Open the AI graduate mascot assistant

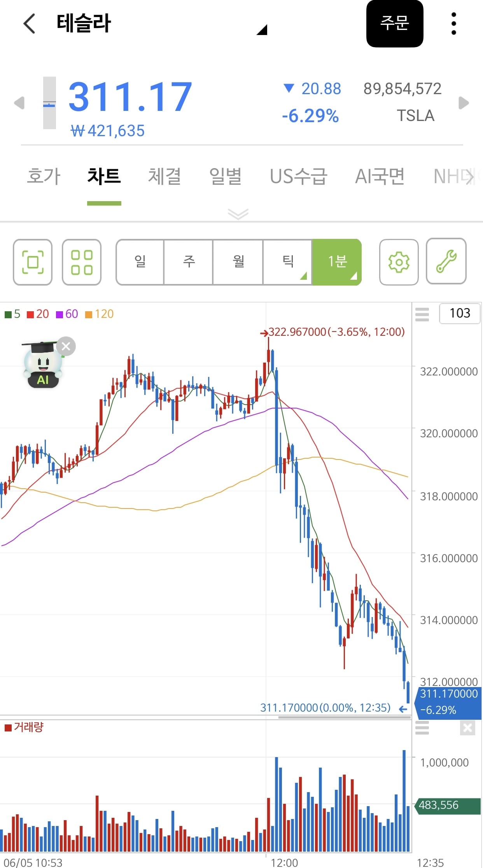pos(43,365)
